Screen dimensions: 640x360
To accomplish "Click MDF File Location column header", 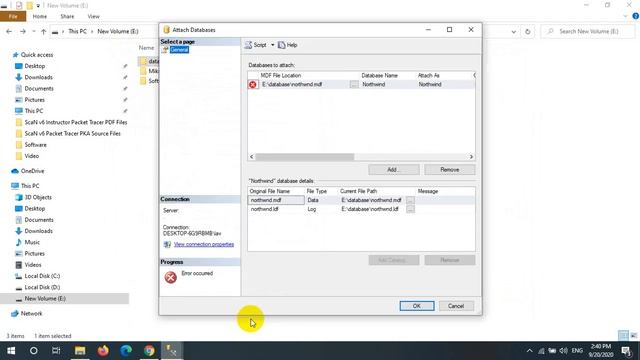I will [x=281, y=76].
